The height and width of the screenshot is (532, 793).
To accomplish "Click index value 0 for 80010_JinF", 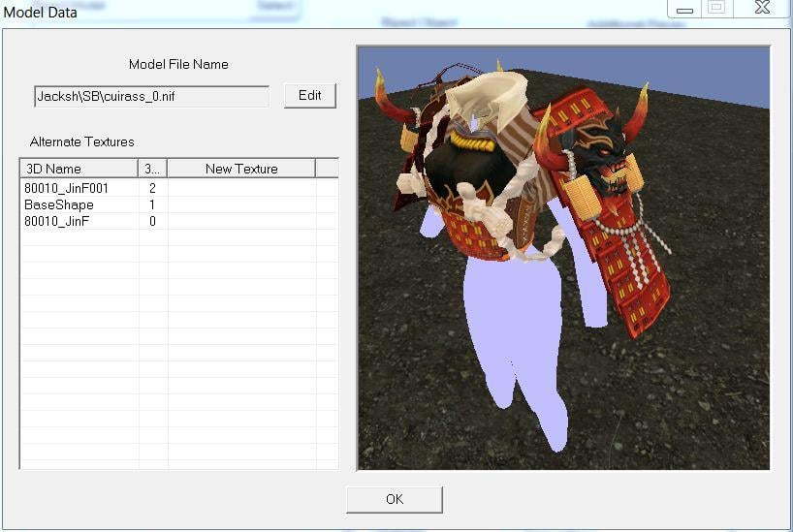I will (152, 221).
